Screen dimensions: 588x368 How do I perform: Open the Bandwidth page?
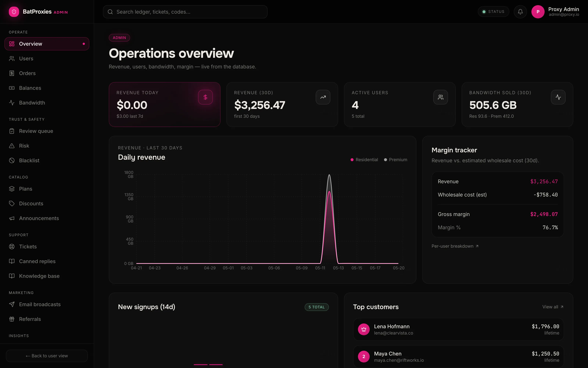pyautogui.click(x=47, y=103)
